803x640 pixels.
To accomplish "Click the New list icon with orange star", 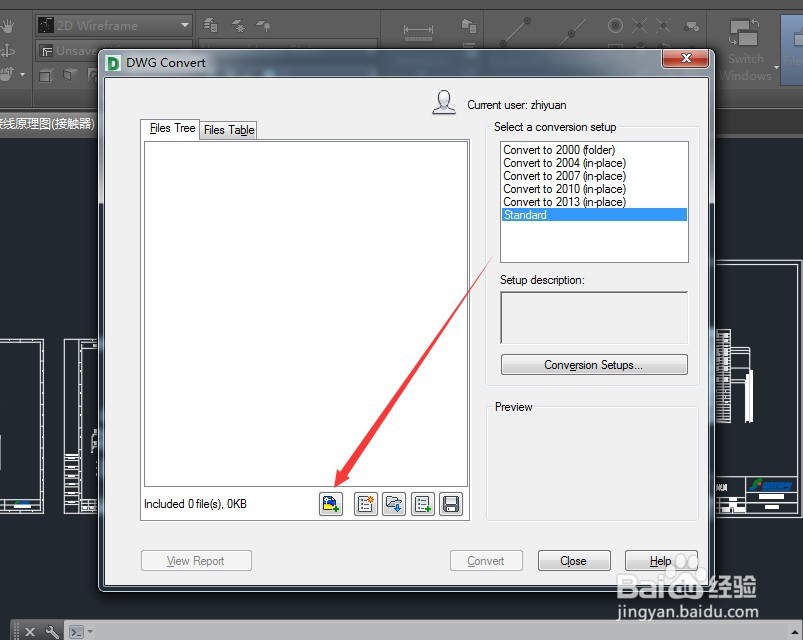I will 366,504.
